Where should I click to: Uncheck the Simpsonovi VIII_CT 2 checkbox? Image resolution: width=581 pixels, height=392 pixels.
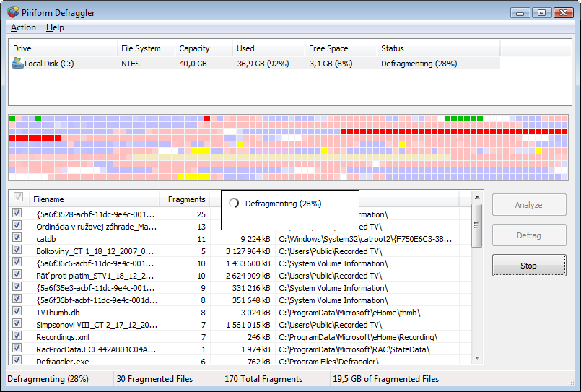[17, 323]
